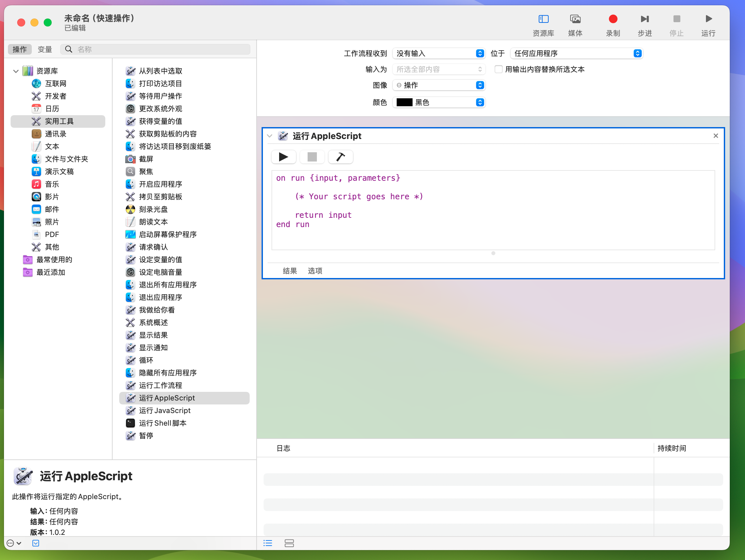Open the 工作流程收到 input dropdown
This screenshot has height=560, width=745.
[x=438, y=53]
